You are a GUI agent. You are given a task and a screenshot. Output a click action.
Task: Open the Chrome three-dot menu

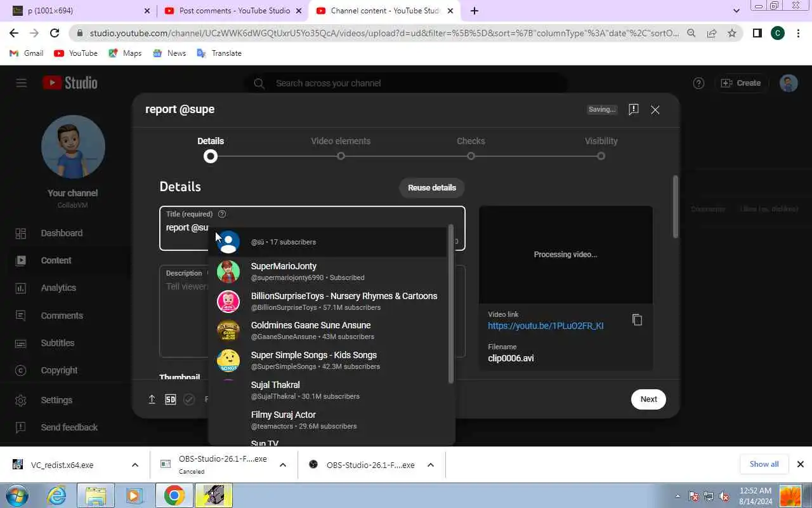(x=797, y=33)
